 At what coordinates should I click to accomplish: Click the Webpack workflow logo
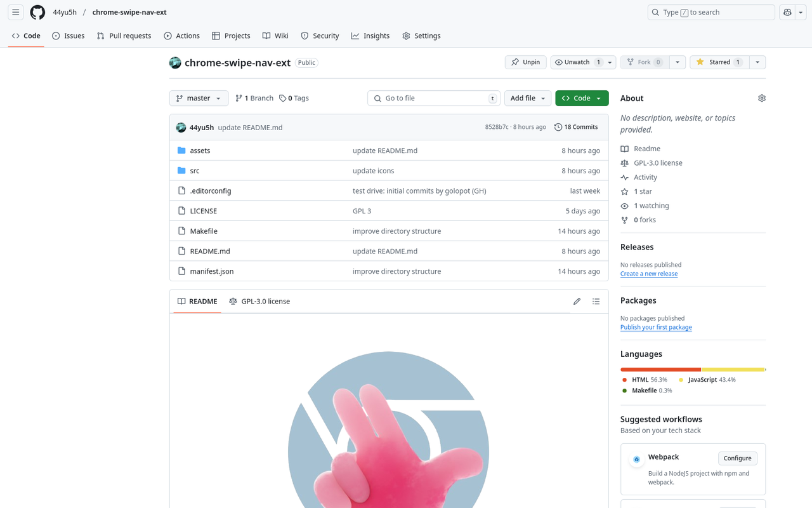pos(636,459)
